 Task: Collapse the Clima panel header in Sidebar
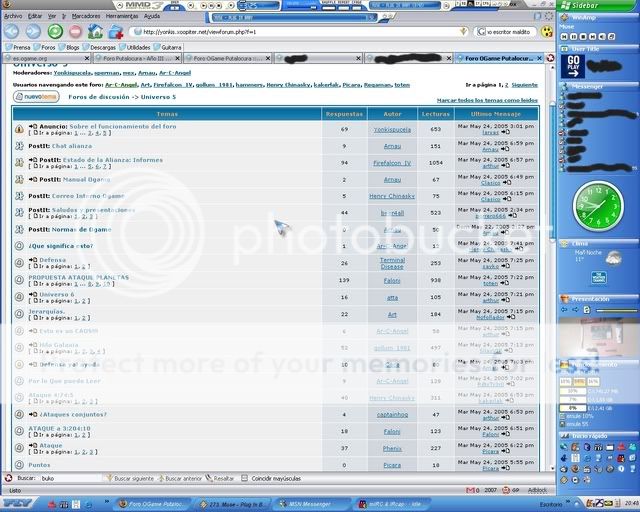[598, 244]
